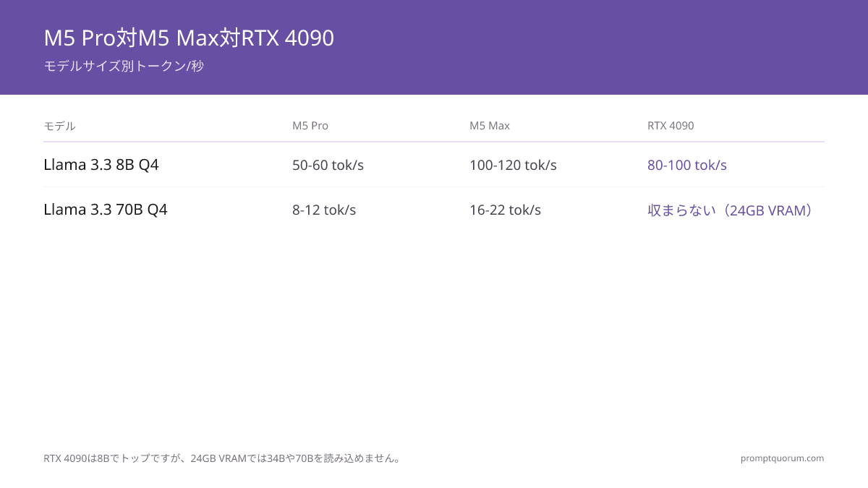The height and width of the screenshot is (488, 868).
Task: Click the "100-120 tok/s" cell
Action: pos(513,165)
